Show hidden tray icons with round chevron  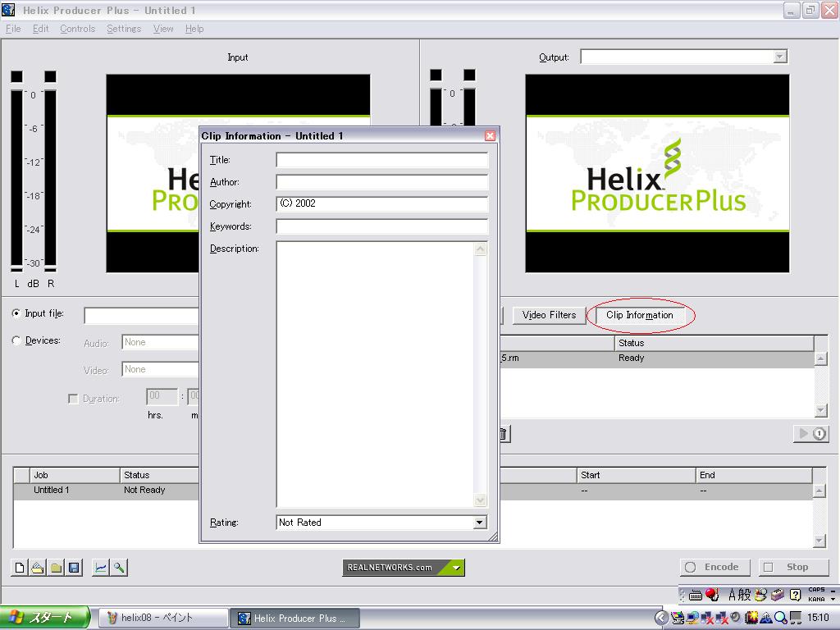pyautogui.click(x=662, y=618)
